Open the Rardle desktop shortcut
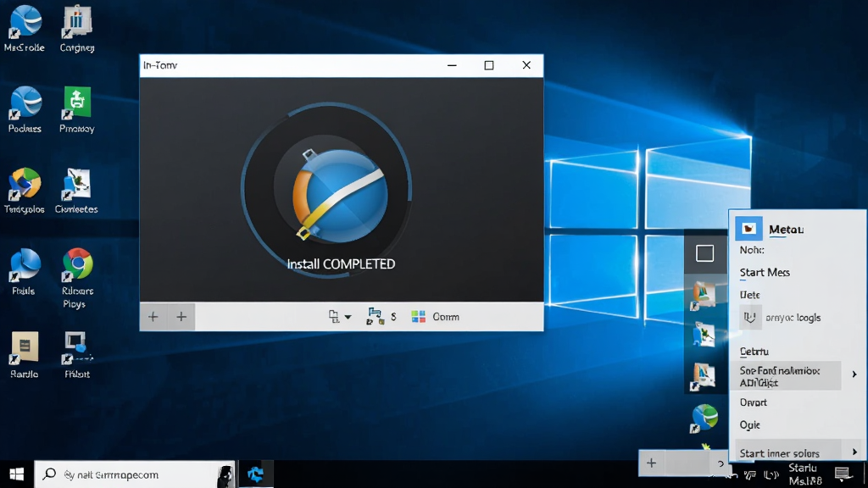The image size is (868, 488). [25, 354]
